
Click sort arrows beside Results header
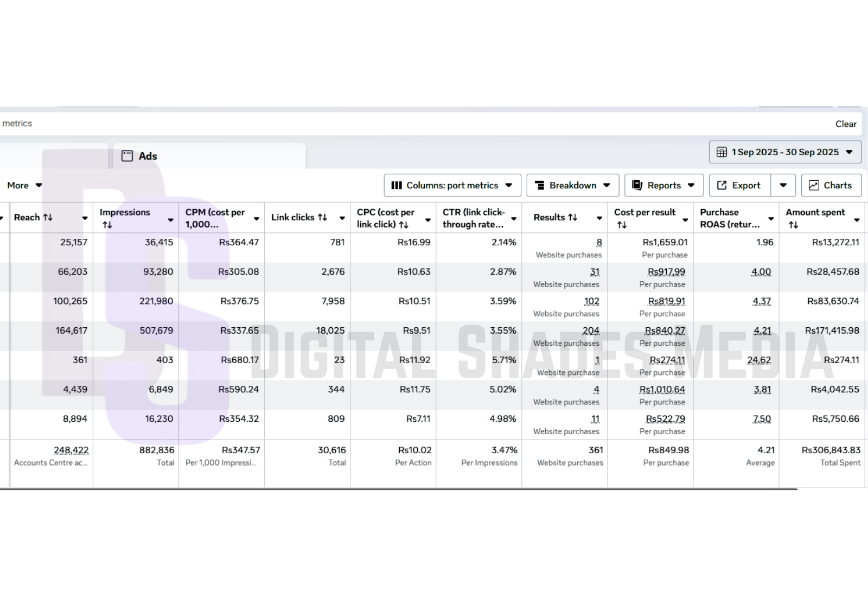(572, 217)
